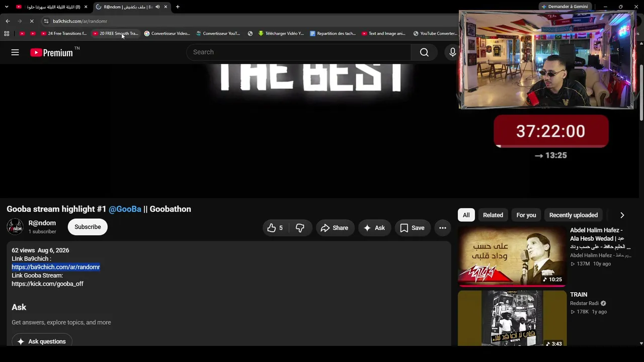Select the Related filter chip
The width and height of the screenshot is (644, 362).
tap(493, 215)
